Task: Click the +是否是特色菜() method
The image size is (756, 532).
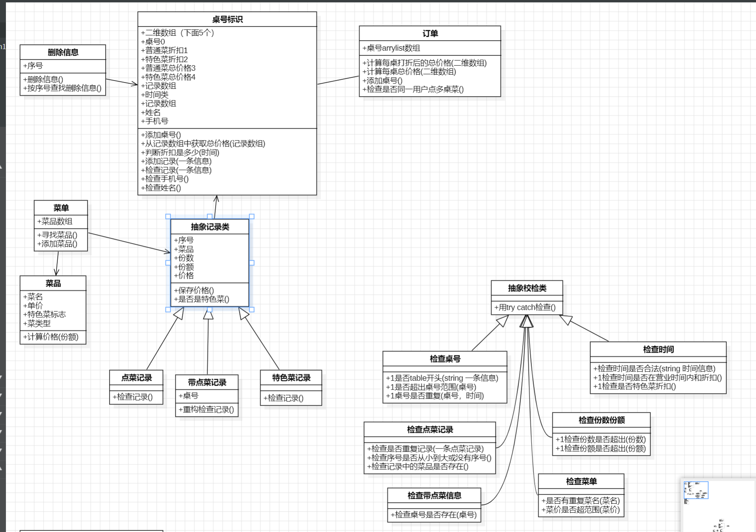Action: tap(201, 299)
